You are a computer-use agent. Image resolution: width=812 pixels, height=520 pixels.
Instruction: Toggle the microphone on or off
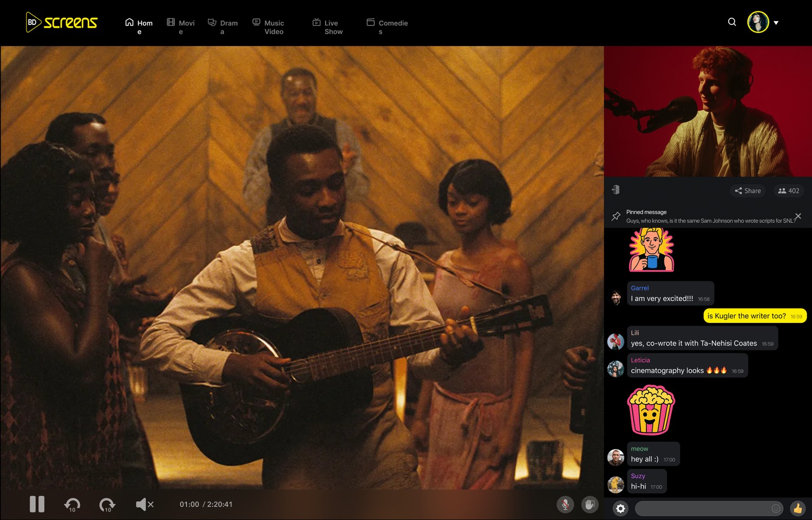point(565,504)
